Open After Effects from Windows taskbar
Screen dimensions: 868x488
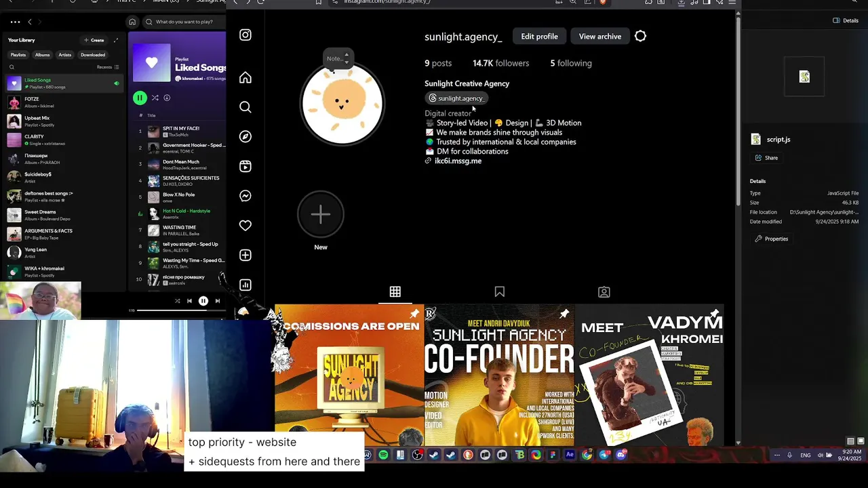coord(570,455)
